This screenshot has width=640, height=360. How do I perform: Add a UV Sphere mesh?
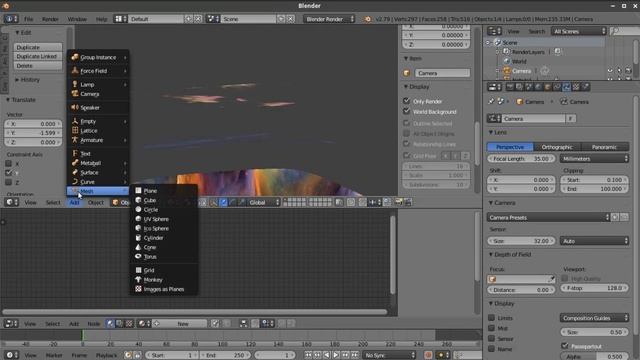164,219
